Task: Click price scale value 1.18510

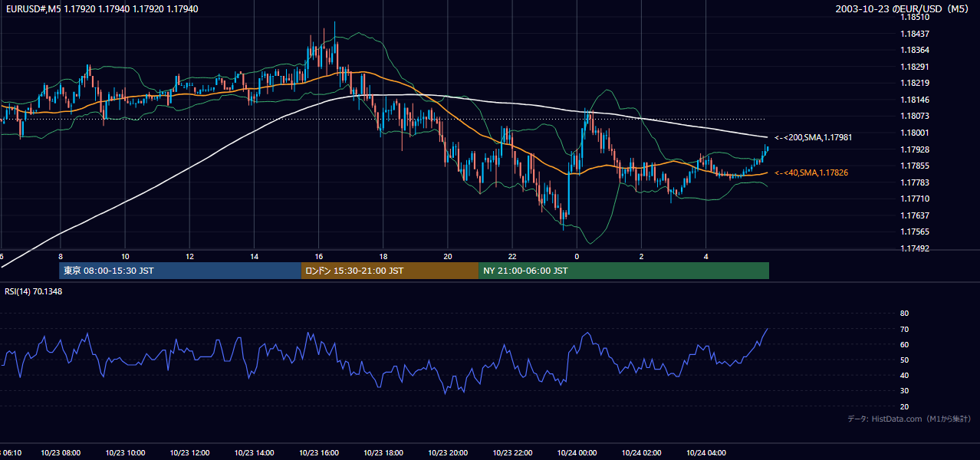Action: [916, 17]
